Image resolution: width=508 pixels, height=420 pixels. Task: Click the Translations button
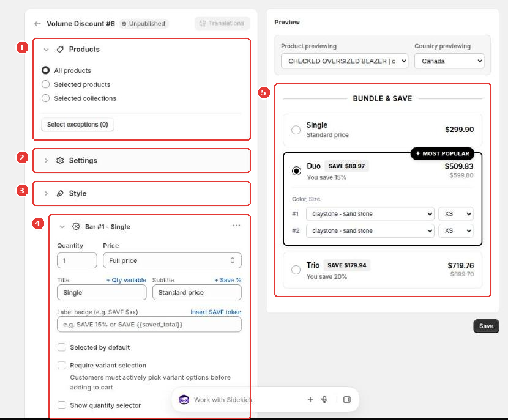222,23
